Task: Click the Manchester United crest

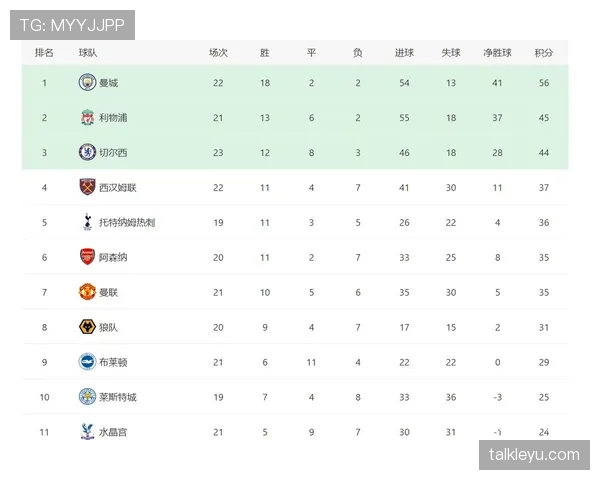Action: click(87, 292)
